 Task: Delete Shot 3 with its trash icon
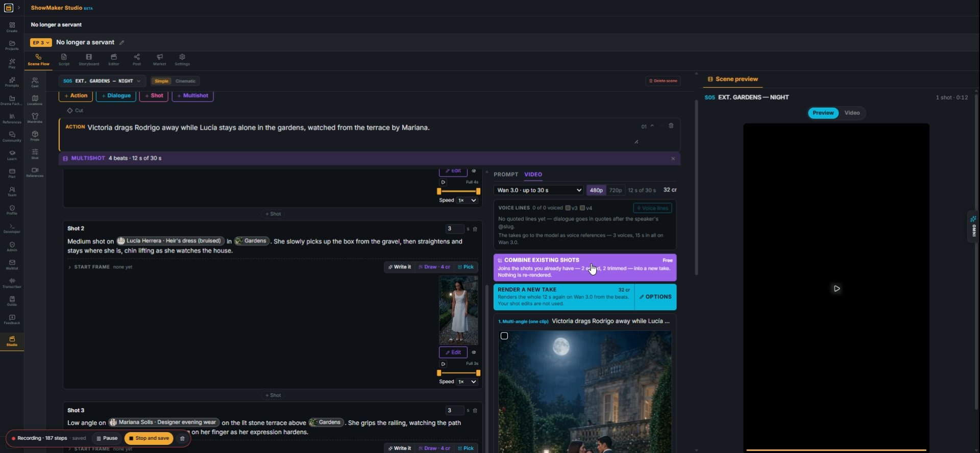click(475, 411)
